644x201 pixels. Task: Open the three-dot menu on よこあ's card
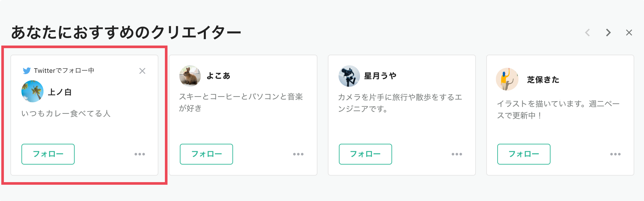coord(298,154)
